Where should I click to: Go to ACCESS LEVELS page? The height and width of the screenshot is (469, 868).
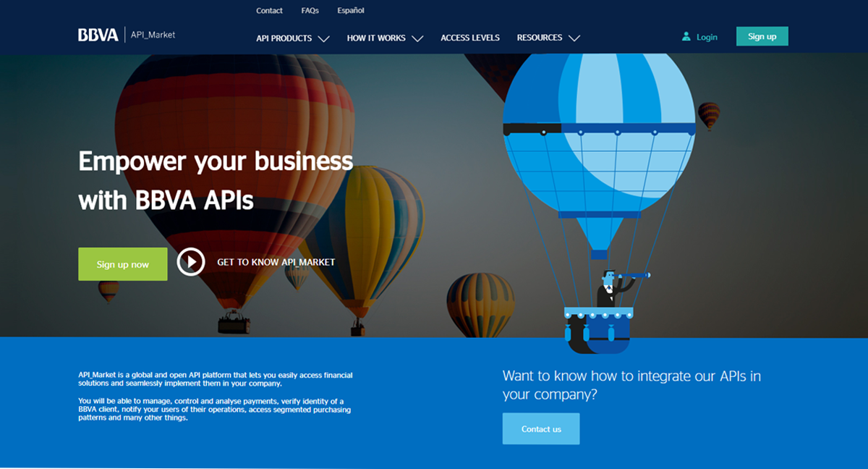click(470, 38)
